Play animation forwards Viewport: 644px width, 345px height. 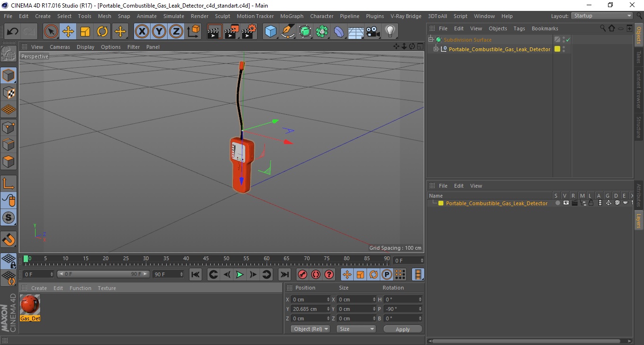tap(240, 274)
